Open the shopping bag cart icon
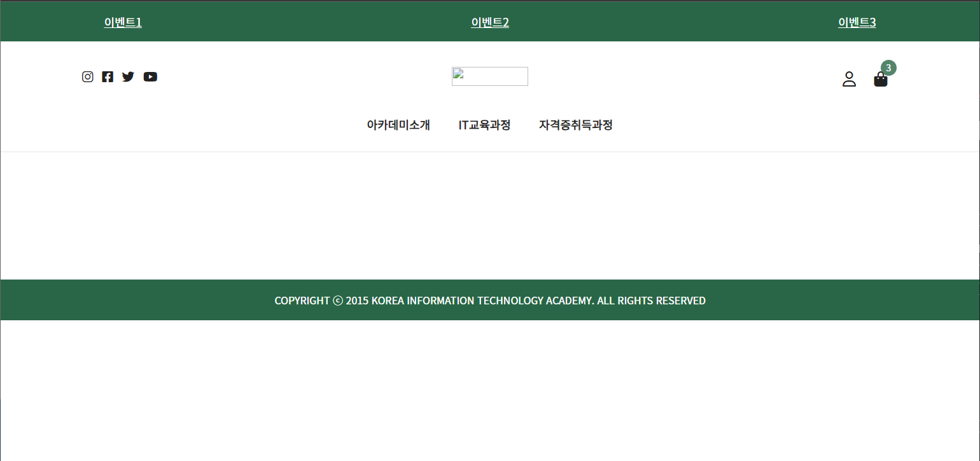Image resolution: width=980 pixels, height=461 pixels. tap(881, 80)
